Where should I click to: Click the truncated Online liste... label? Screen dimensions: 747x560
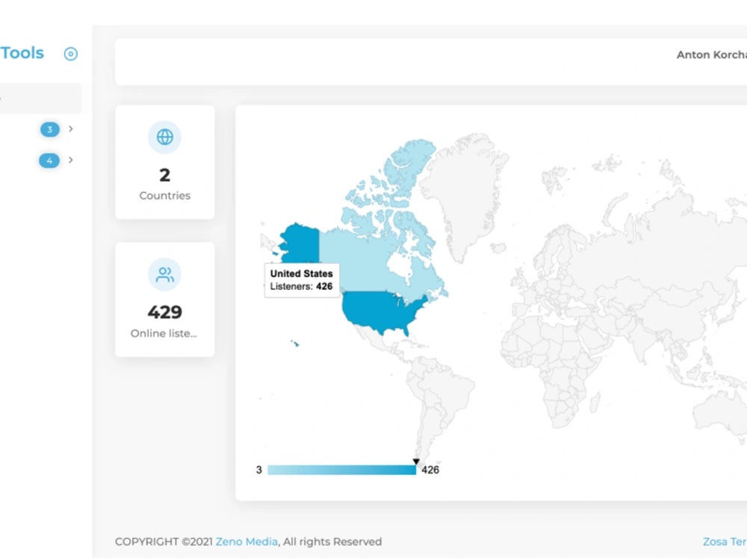pyautogui.click(x=164, y=333)
